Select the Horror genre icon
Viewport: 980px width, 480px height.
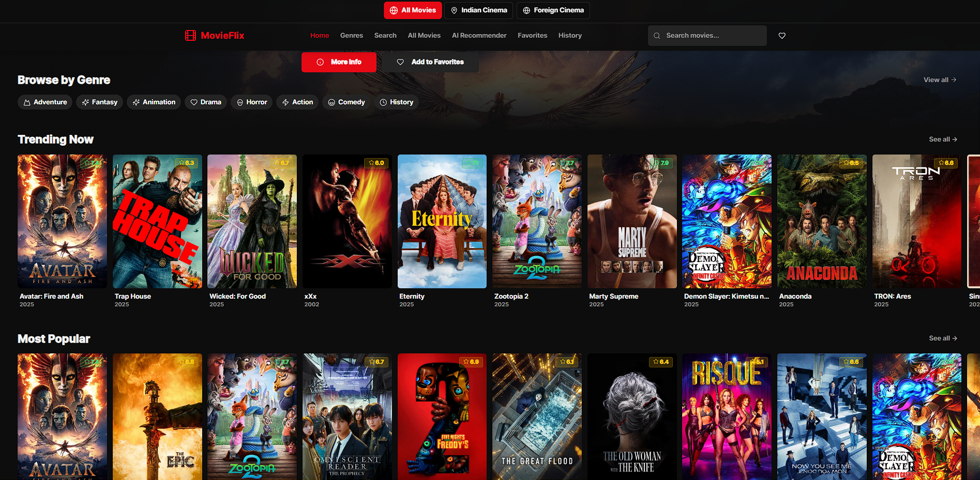tap(239, 102)
